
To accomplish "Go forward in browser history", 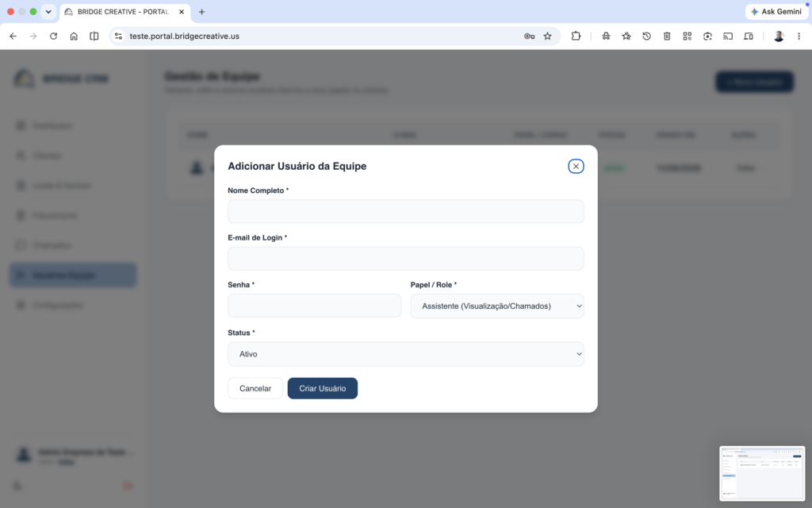I will (x=33, y=37).
